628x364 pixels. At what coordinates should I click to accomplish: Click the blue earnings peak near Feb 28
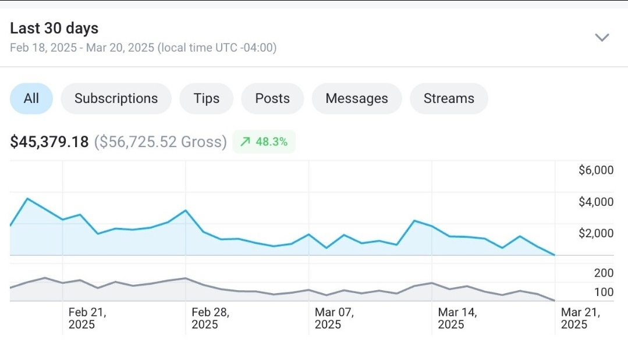(x=186, y=210)
